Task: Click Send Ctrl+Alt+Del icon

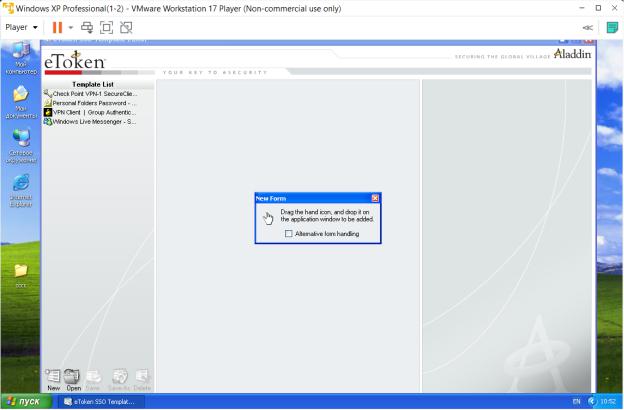Action: (x=87, y=27)
